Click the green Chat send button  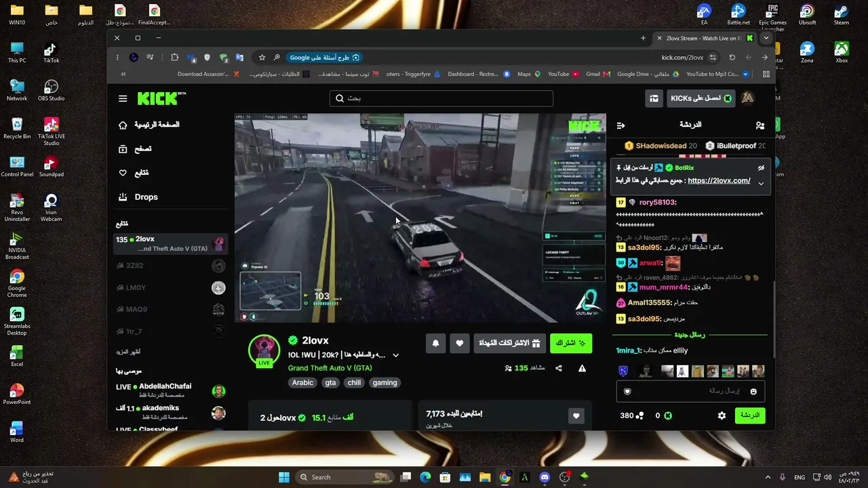[x=750, y=415]
